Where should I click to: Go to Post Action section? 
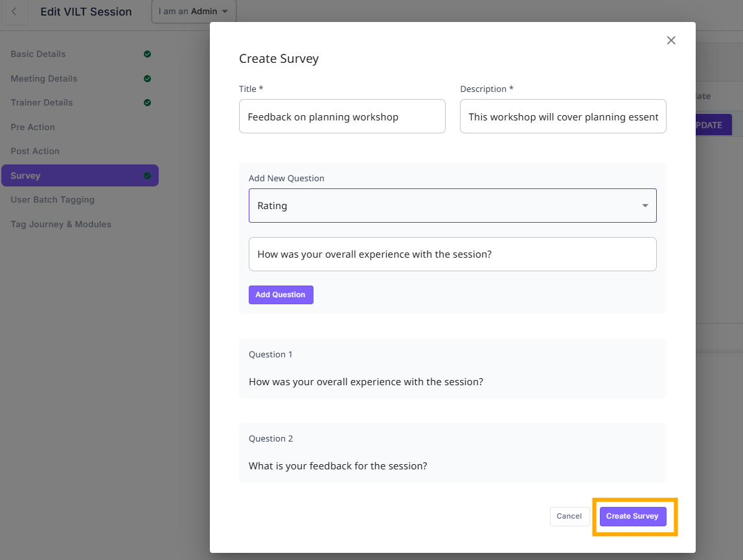(x=35, y=151)
